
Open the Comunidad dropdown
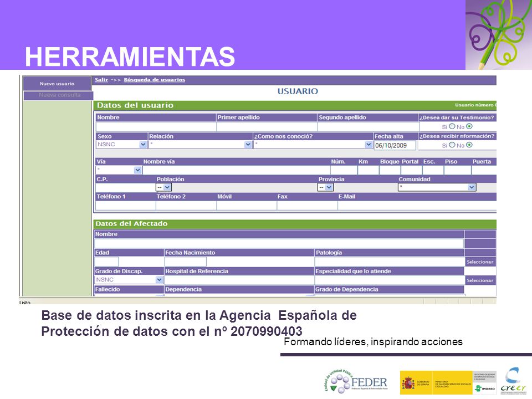click(x=437, y=187)
